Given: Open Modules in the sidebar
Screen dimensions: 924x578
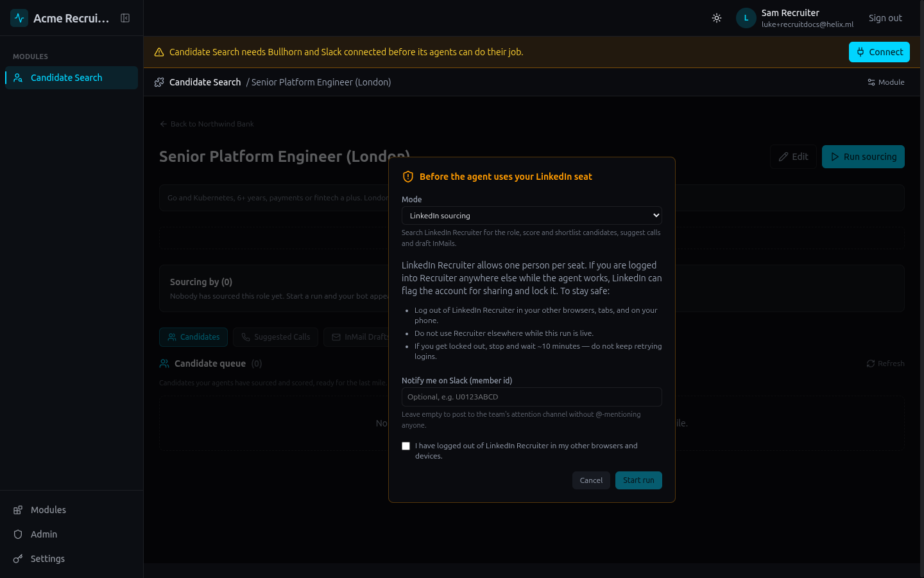Looking at the screenshot, I should [71, 510].
